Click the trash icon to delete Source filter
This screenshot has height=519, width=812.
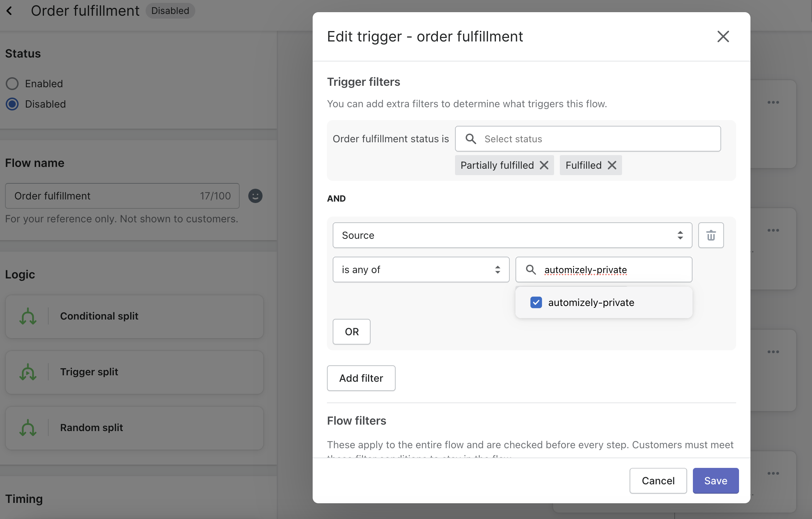(x=711, y=235)
